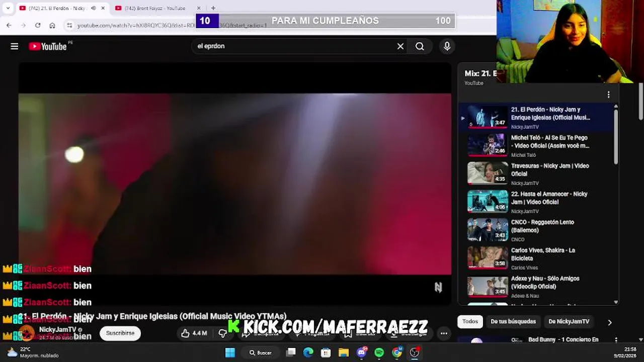
Task: Click the Suscribirse button
Action: point(120,333)
